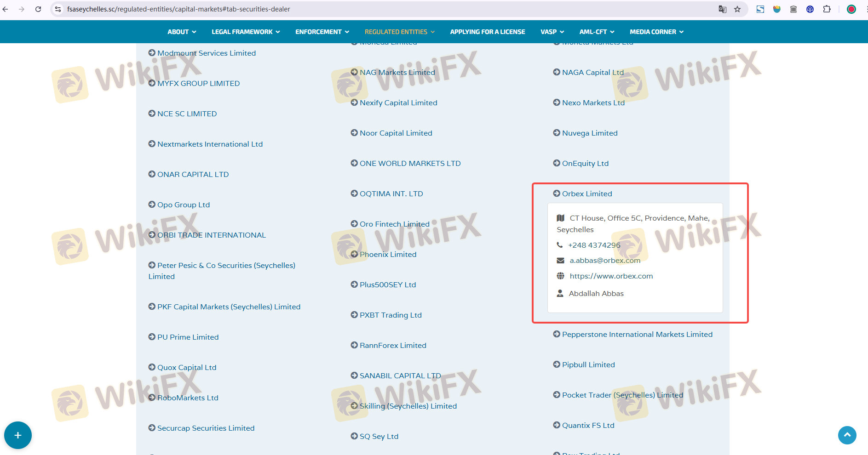Click the scroll-to-top arrow button

click(847, 435)
